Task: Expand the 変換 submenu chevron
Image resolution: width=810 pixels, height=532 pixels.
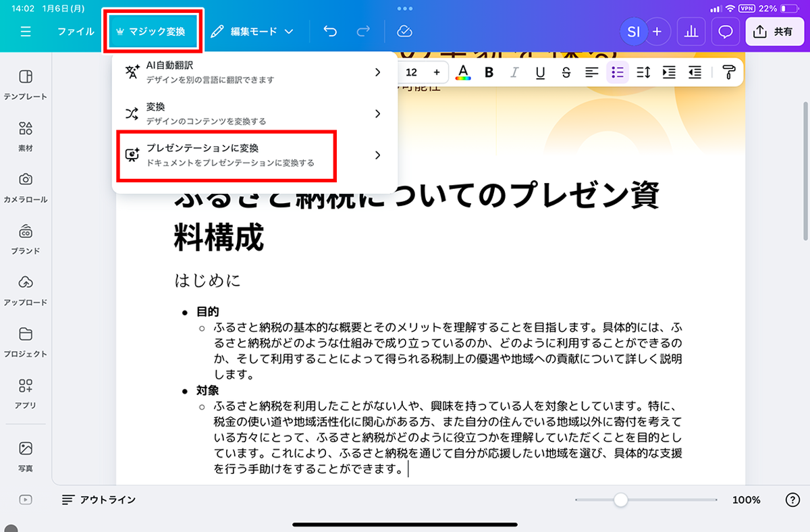Action: click(377, 113)
